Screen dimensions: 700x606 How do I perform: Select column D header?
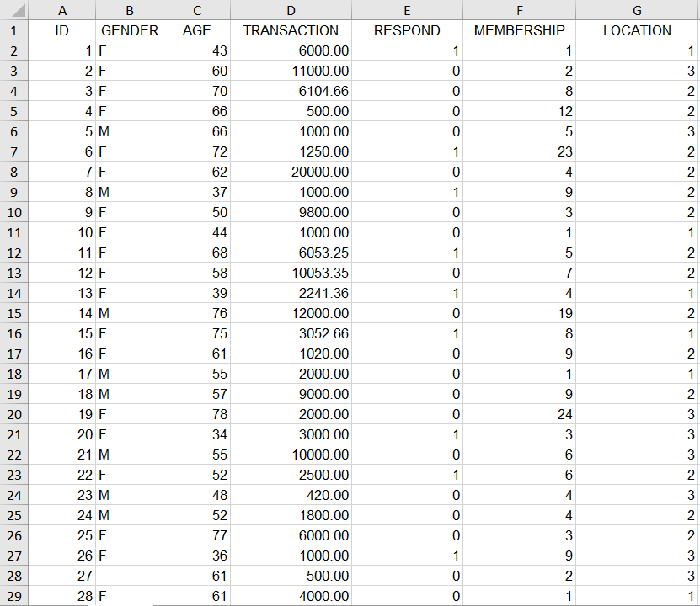[291, 10]
